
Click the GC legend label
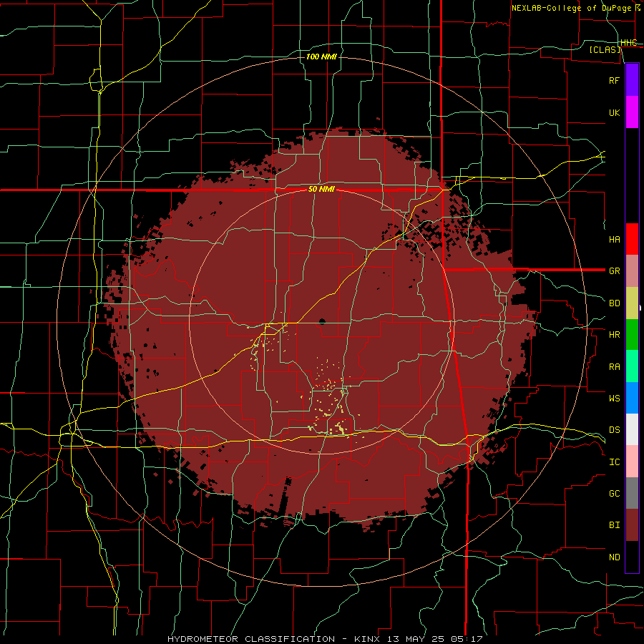tap(614, 493)
